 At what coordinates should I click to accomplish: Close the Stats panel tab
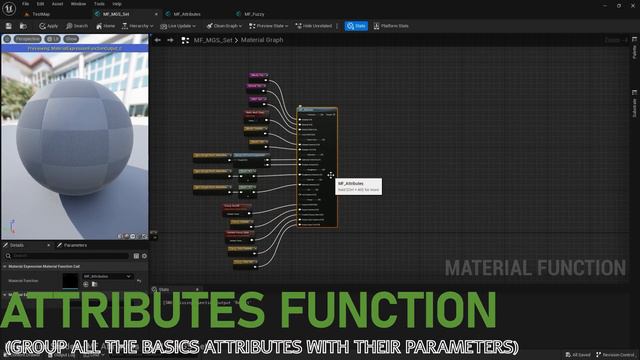click(197, 289)
